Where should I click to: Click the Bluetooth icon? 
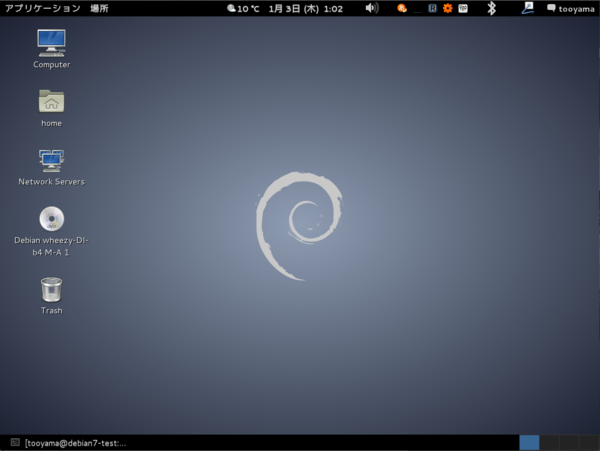pyautogui.click(x=492, y=8)
